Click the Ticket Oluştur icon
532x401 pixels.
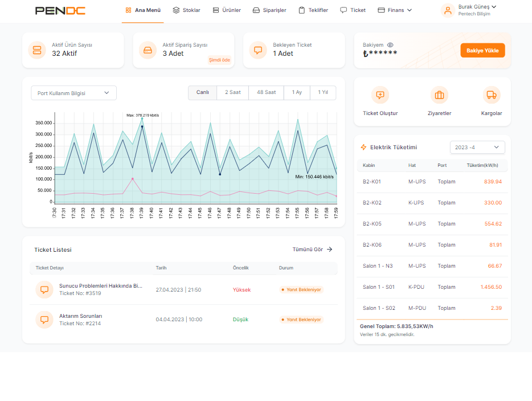pos(380,95)
